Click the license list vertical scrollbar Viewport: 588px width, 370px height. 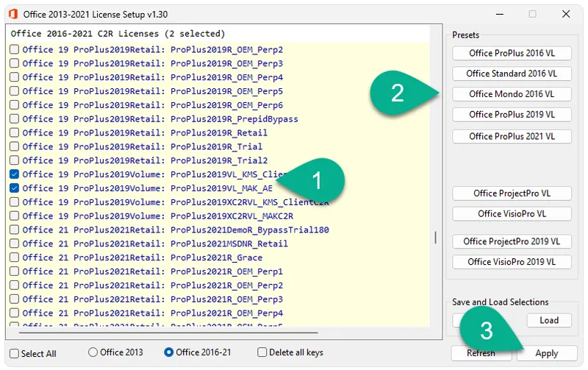434,238
